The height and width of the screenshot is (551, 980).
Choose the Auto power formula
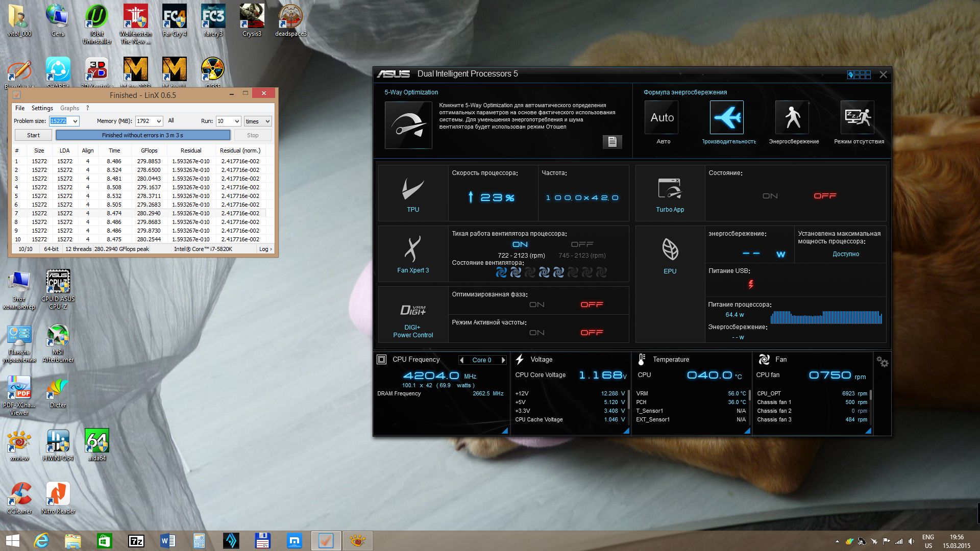click(662, 117)
